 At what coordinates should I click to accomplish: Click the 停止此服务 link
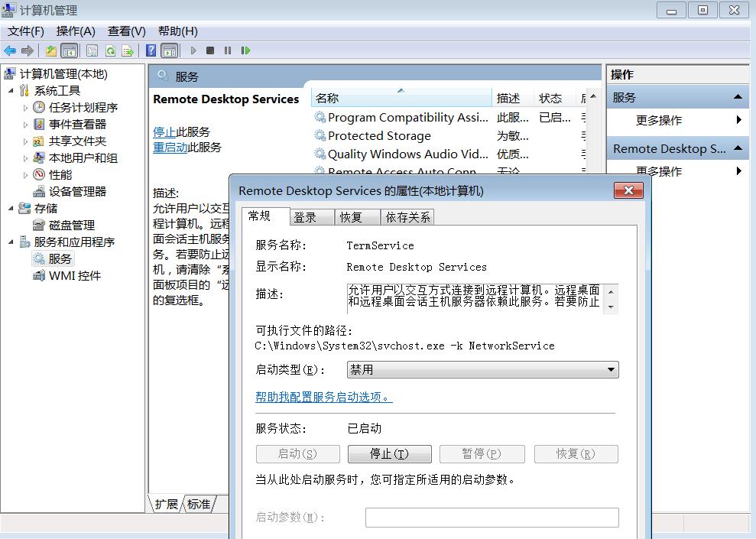point(165,132)
